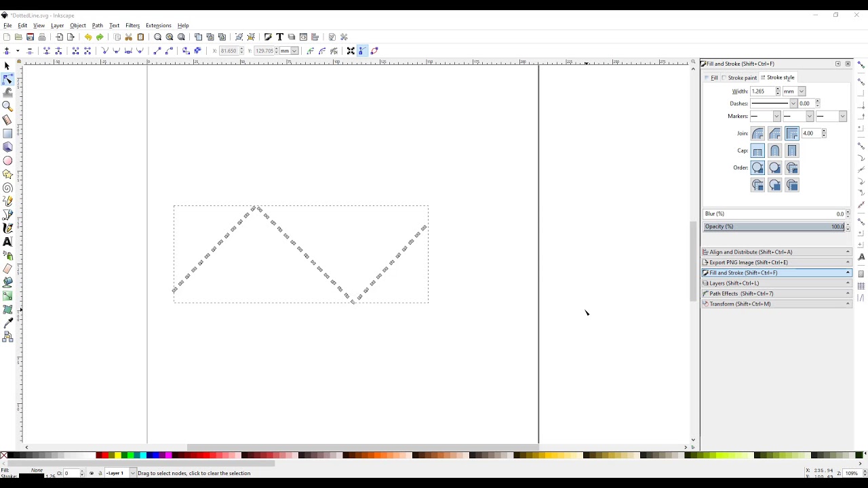
Task: Expand the Layers panel
Action: tap(776, 283)
